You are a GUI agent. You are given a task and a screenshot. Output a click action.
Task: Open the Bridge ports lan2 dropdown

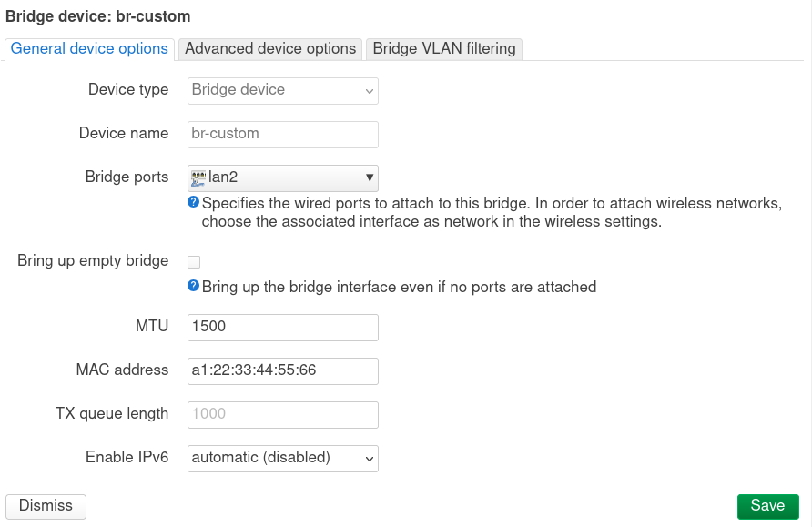pyautogui.click(x=283, y=178)
